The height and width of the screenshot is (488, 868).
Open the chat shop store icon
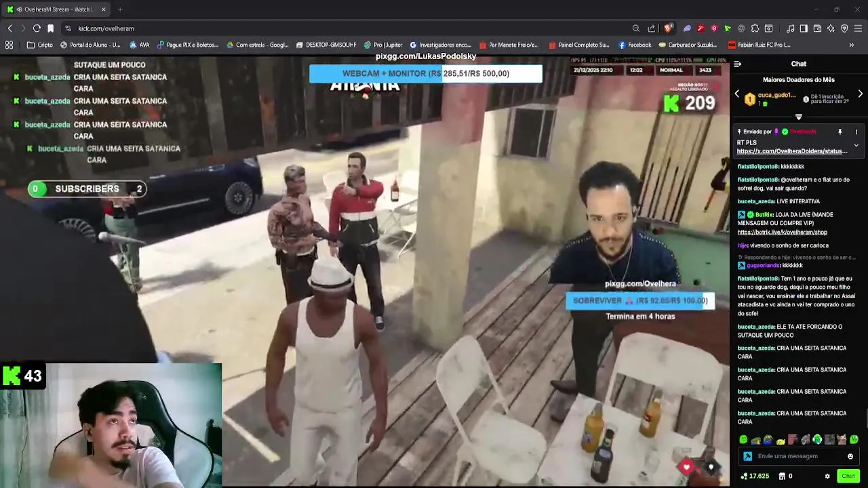[782, 476]
